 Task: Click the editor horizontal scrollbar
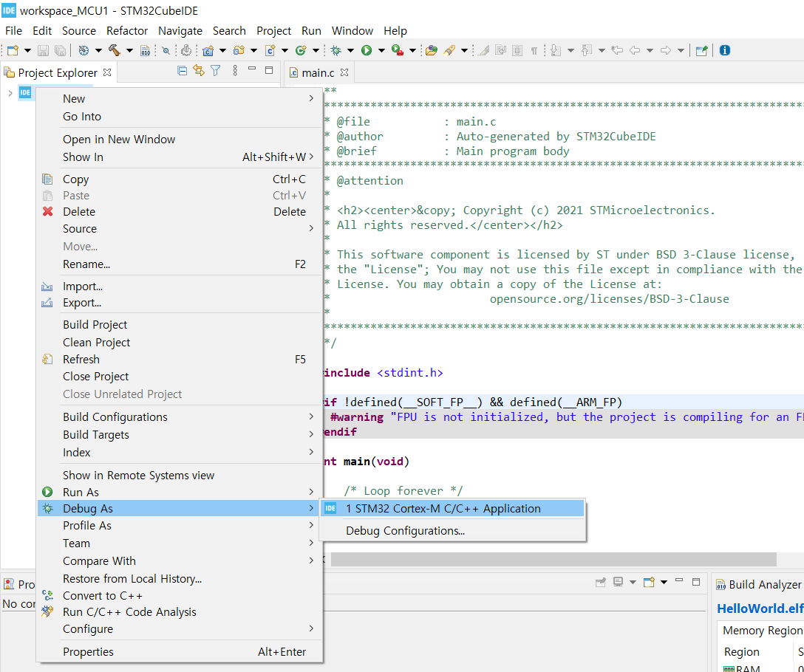pyautogui.click(x=553, y=559)
